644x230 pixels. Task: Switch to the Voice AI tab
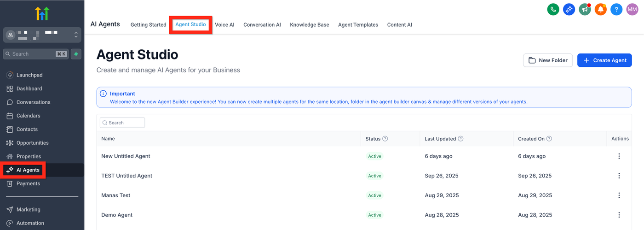click(224, 25)
